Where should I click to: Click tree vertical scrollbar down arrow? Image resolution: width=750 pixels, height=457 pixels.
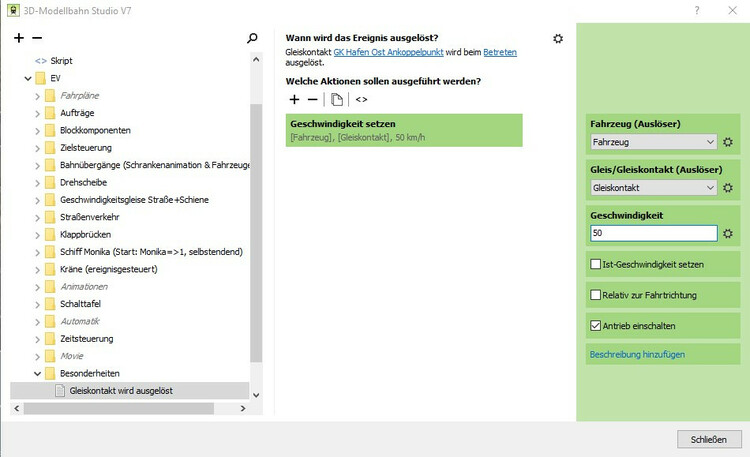[x=256, y=395]
